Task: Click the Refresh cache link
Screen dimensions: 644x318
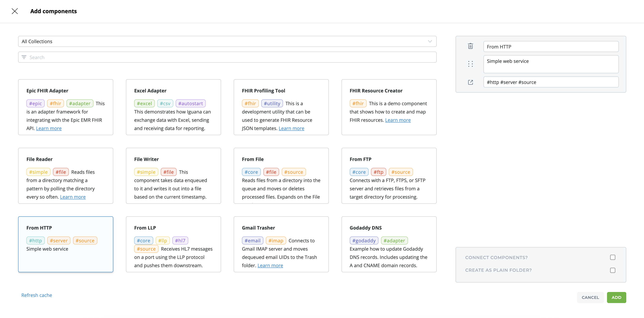Action: [x=37, y=295]
